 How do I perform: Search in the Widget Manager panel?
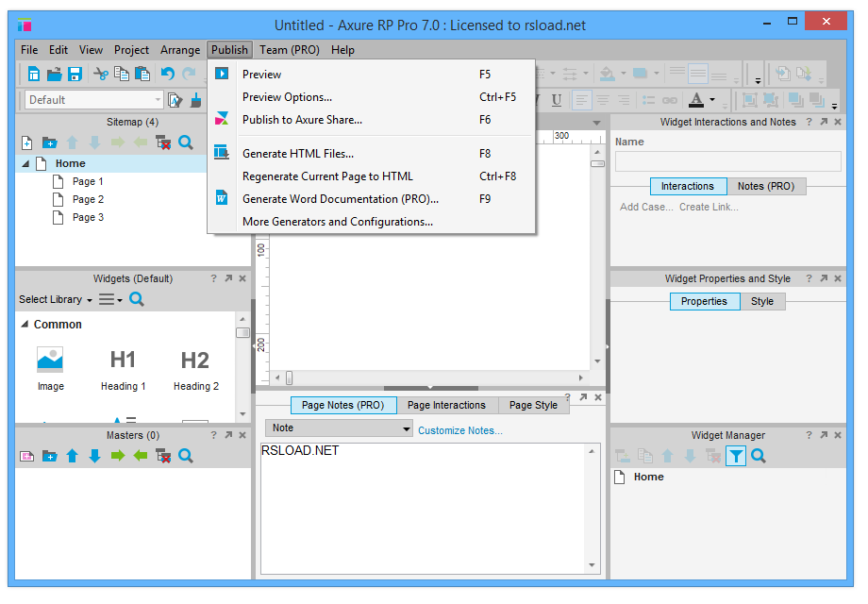click(759, 456)
